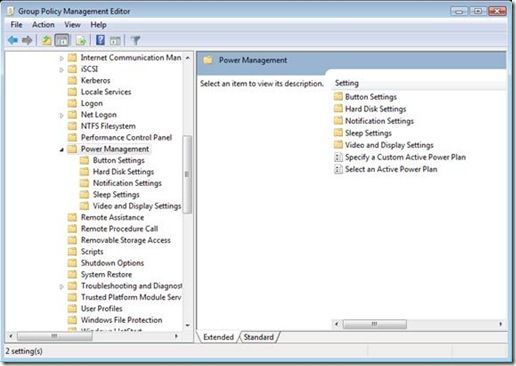Viewport: 516px width, 366px height.
Task: Click tree pane vertical scrollbar thumb
Action: [x=187, y=174]
